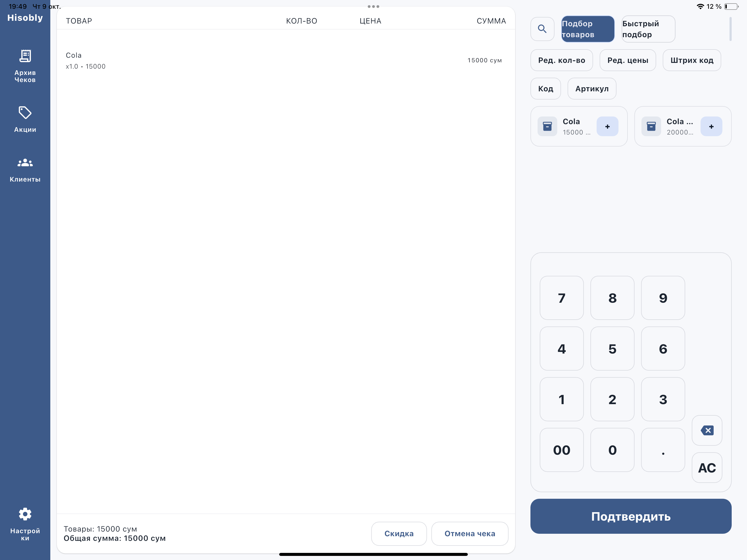Screen dimensions: 747x560
Task: Click the box icon on Cola 20000 card
Action: pyautogui.click(x=651, y=126)
